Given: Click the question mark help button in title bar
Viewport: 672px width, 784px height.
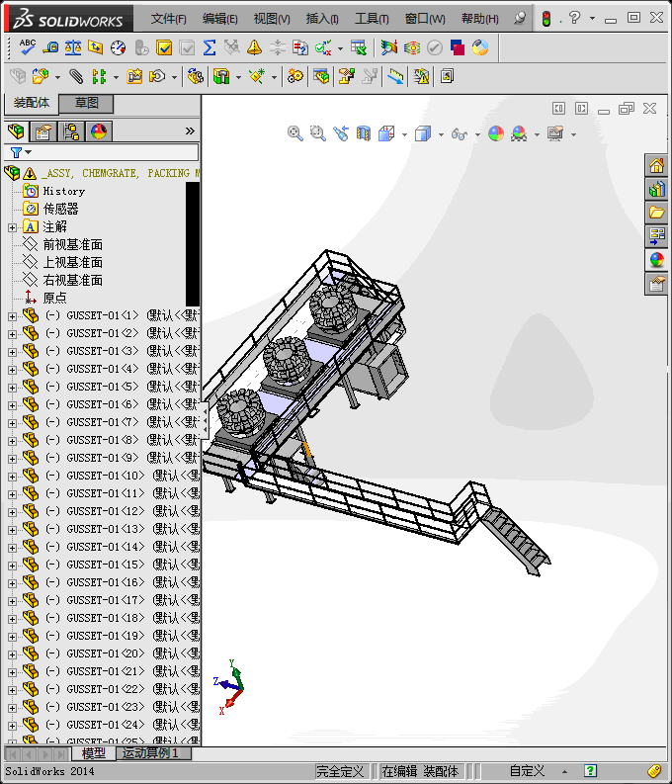Looking at the screenshot, I should (x=574, y=18).
